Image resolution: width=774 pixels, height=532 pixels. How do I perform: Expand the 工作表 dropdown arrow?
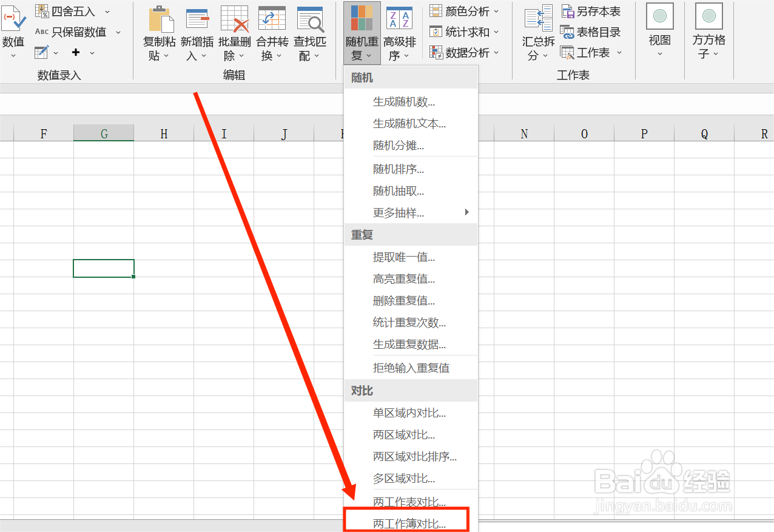coord(619,53)
